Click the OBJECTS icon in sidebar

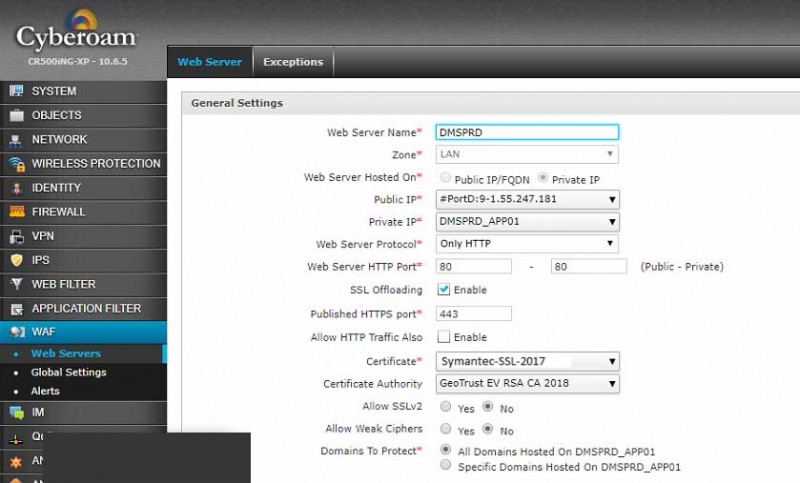pyautogui.click(x=16, y=115)
